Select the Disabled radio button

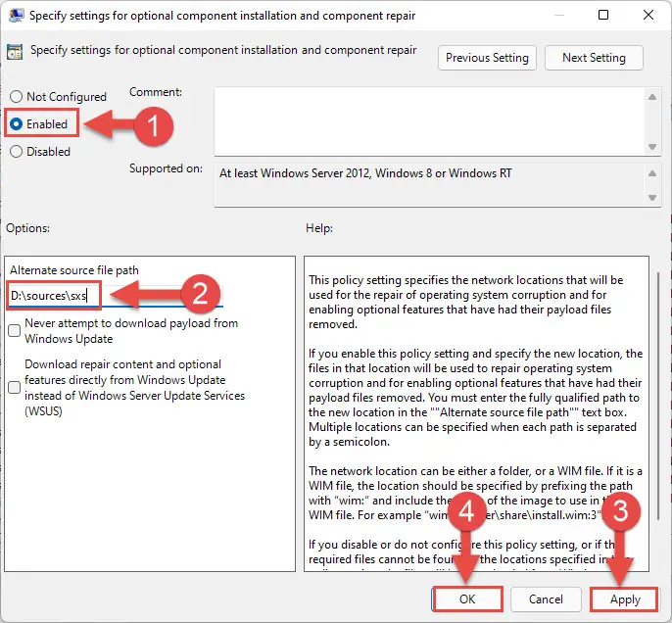point(17,152)
